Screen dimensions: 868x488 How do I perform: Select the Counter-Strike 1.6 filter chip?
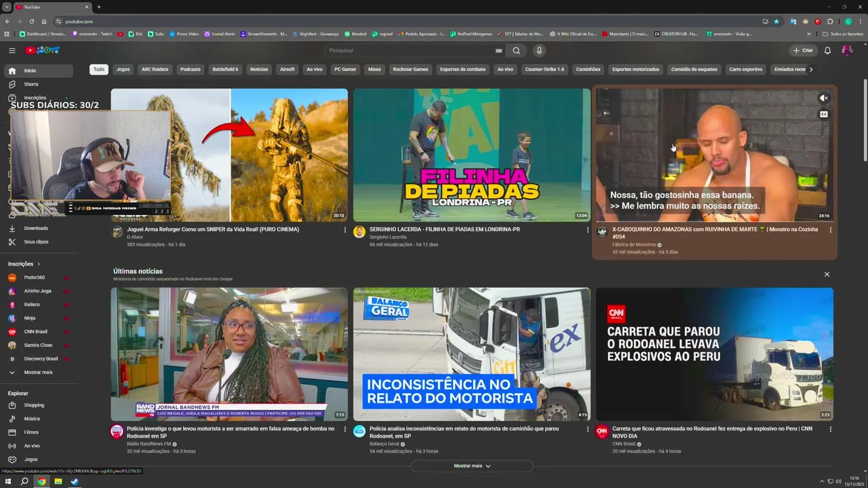pyautogui.click(x=545, y=69)
